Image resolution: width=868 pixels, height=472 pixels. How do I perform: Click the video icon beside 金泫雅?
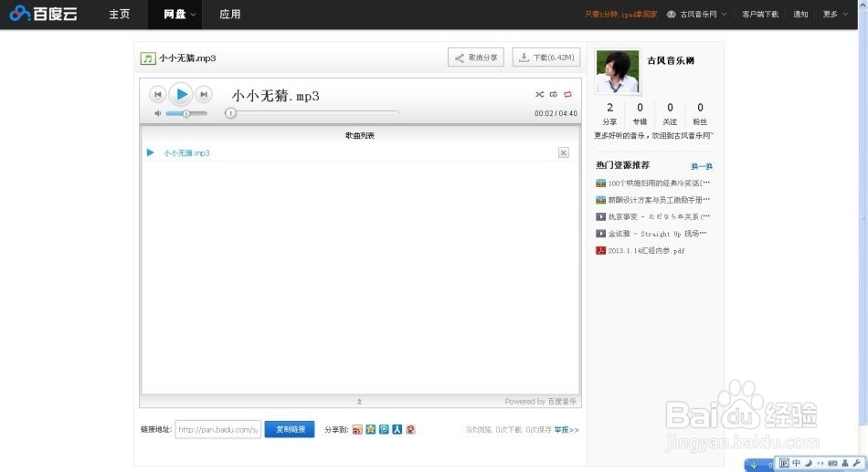[x=600, y=234]
